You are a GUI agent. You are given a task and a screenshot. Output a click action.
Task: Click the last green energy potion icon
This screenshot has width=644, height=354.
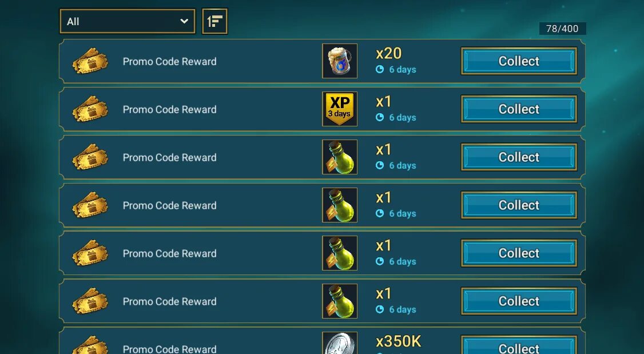pos(340,301)
